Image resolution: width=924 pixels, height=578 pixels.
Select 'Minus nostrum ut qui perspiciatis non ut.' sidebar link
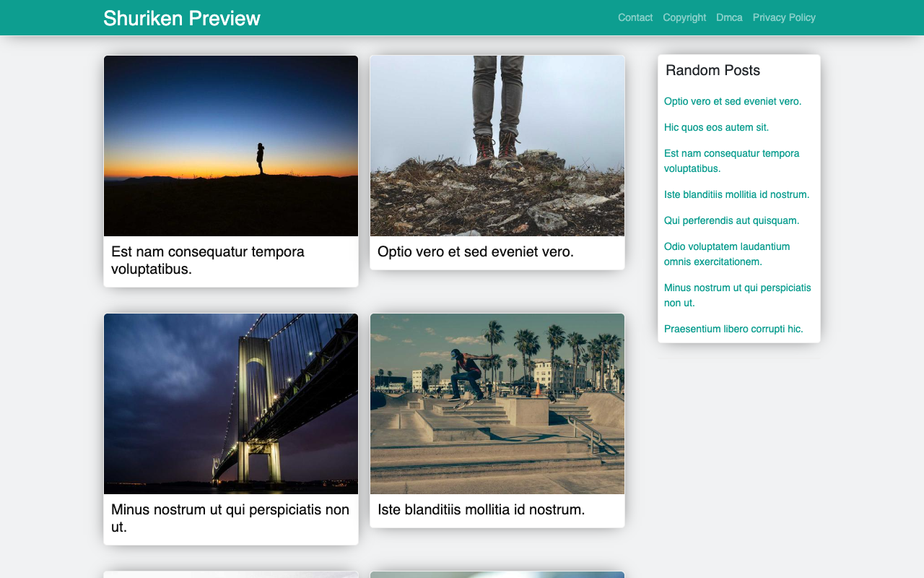[x=737, y=295]
